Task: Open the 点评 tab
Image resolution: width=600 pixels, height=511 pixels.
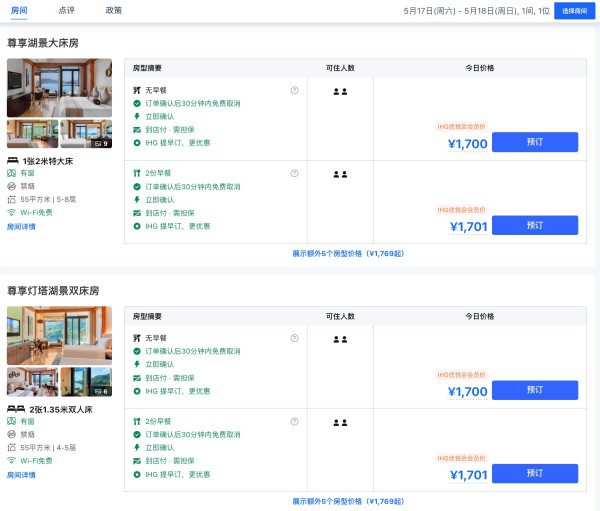Action: (x=66, y=10)
